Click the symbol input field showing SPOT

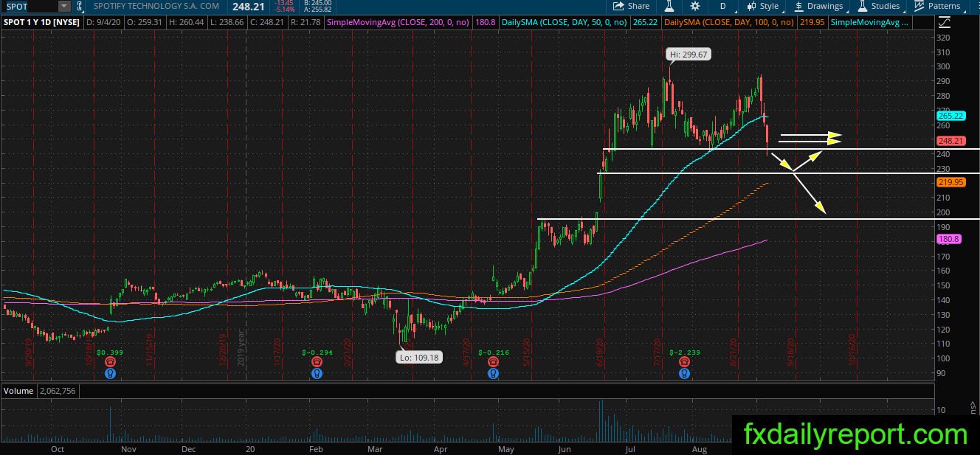(x=29, y=6)
